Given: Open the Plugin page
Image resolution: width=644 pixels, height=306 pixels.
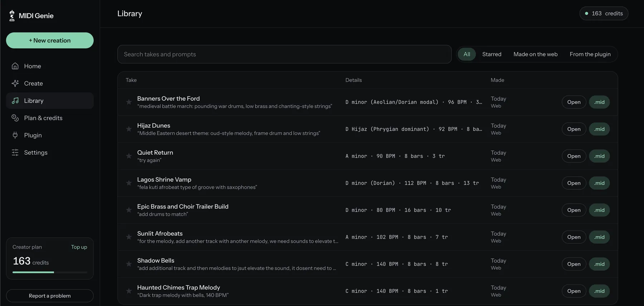Looking at the screenshot, I should point(50,135).
